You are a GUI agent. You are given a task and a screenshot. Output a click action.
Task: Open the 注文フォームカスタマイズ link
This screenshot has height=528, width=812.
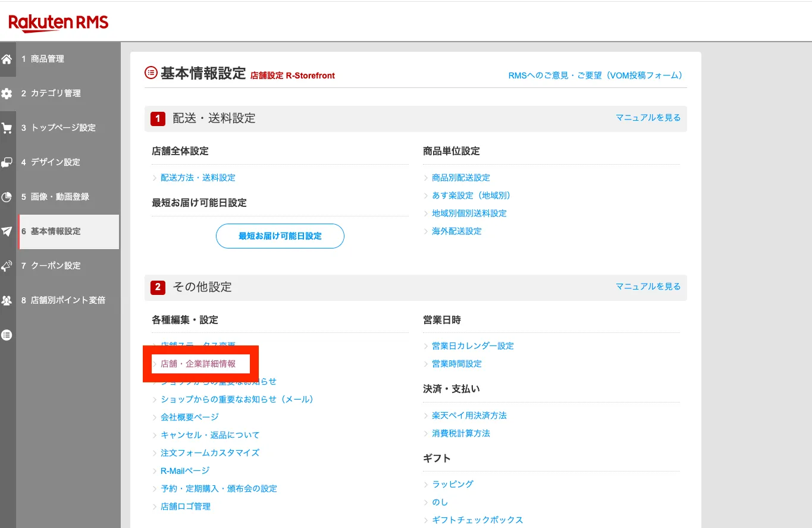pyautogui.click(x=210, y=453)
